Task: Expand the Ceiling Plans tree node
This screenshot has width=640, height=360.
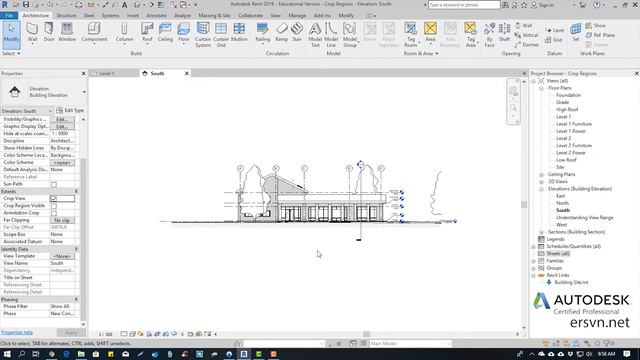Action: [x=542, y=175]
